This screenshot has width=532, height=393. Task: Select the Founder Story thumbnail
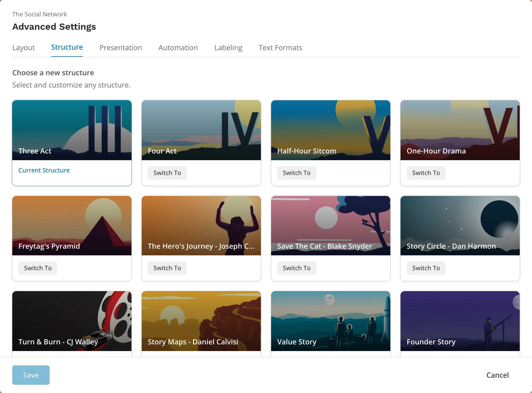460,321
